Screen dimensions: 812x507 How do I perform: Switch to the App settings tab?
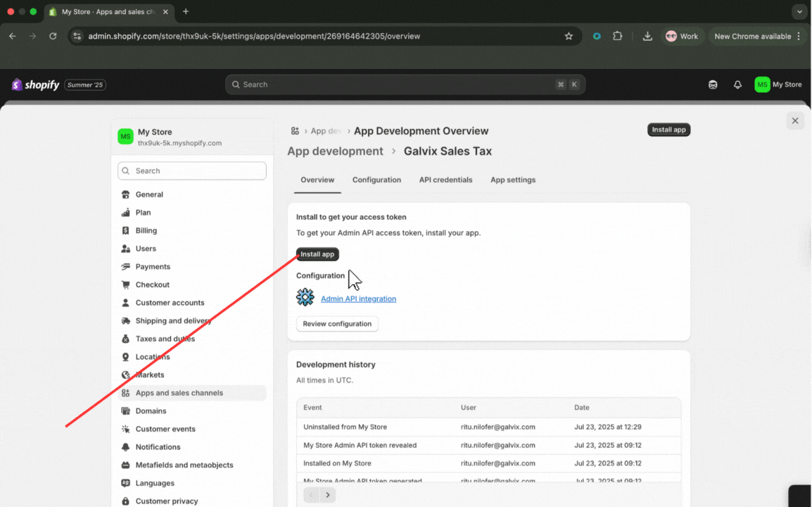pos(513,180)
